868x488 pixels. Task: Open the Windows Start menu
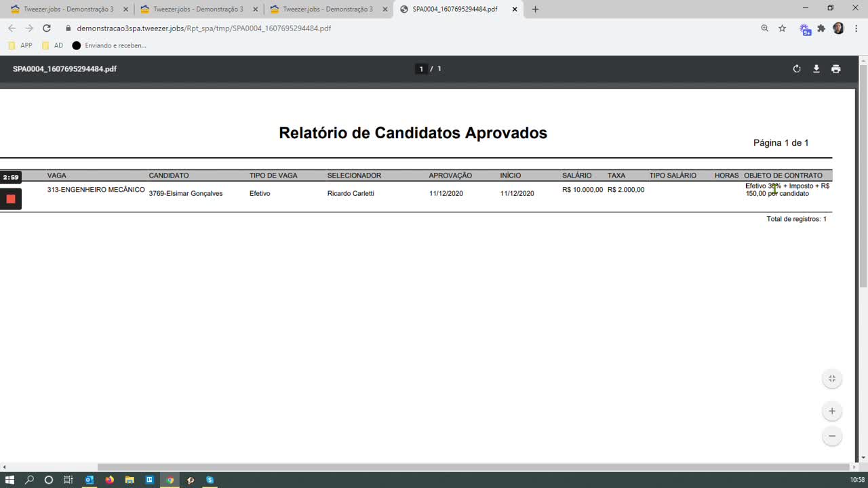[x=9, y=480]
